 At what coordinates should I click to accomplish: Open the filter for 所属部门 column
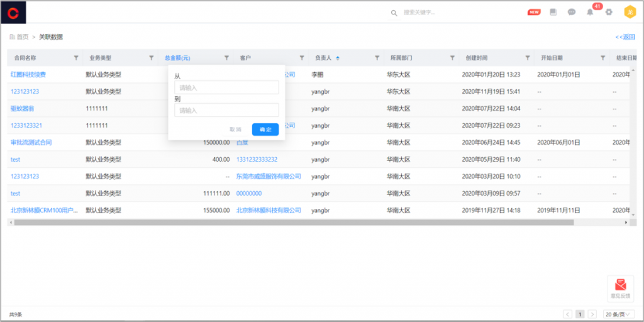tap(452, 58)
